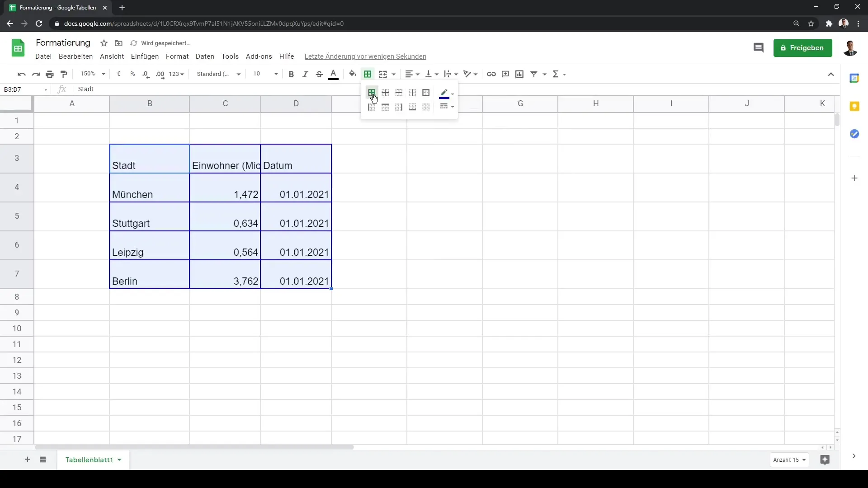Image resolution: width=868 pixels, height=488 pixels.
Task: Open more number formats (123) dropdown
Action: tap(177, 74)
